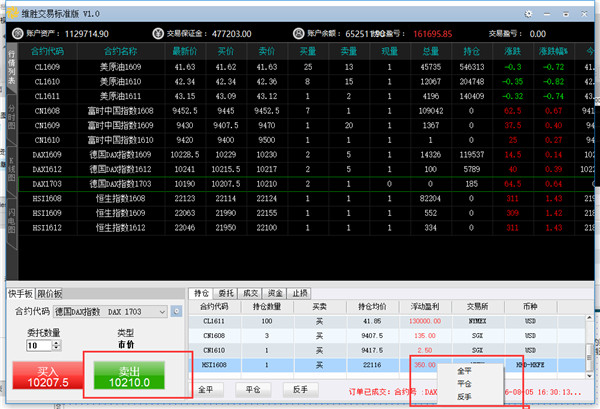Select the CN1608 富时中国指数1608 row
The width and height of the screenshot is (600, 409).
(x=306, y=111)
